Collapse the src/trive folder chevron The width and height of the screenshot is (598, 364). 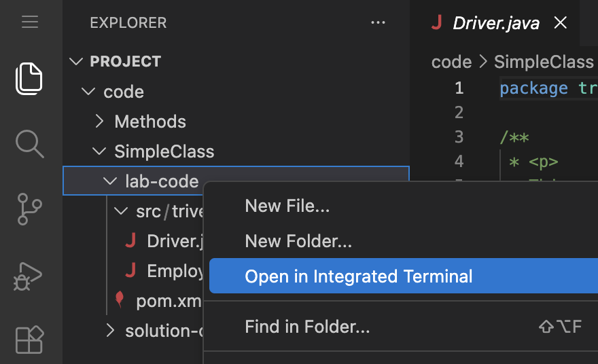point(121,211)
